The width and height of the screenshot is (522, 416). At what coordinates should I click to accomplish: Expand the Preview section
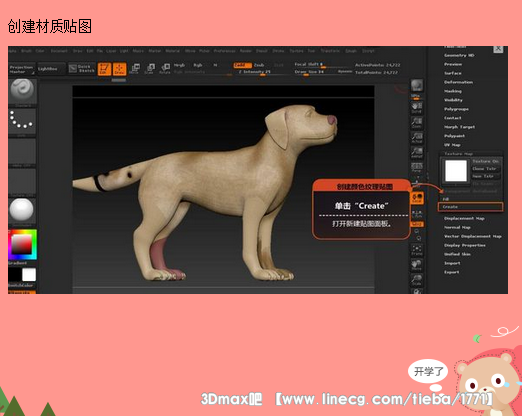pyautogui.click(x=453, y=64)
